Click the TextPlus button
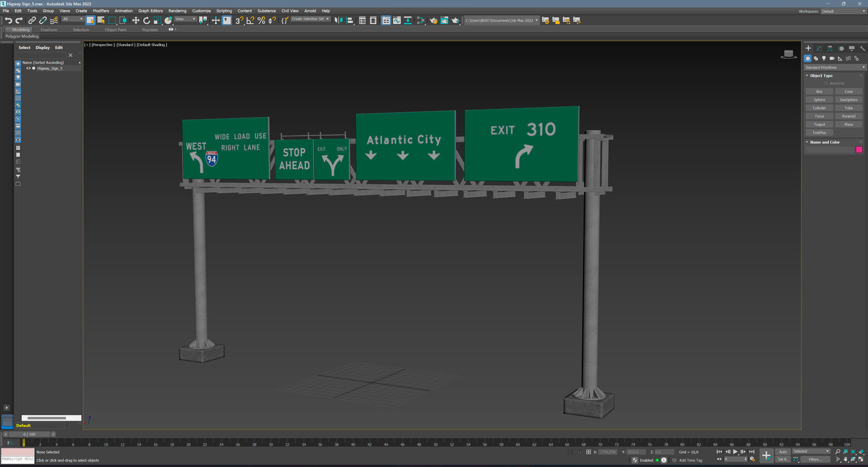Viewport: 868px width, 467px height. [819, 133]
